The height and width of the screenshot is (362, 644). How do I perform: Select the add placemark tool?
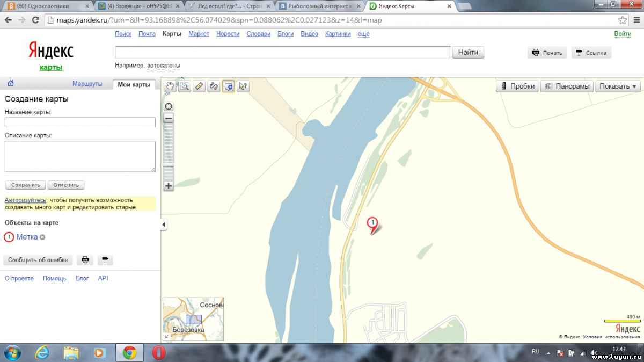[x=229, y=86]
